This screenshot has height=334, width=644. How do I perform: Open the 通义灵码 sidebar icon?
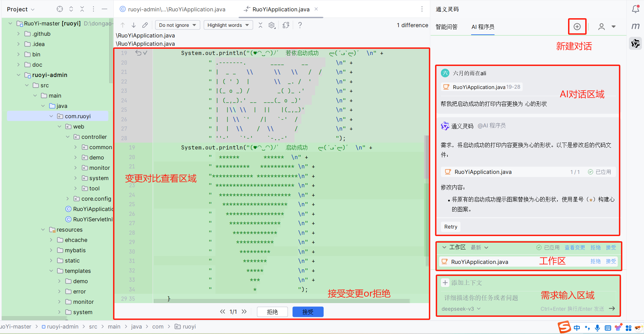[635, 43]
